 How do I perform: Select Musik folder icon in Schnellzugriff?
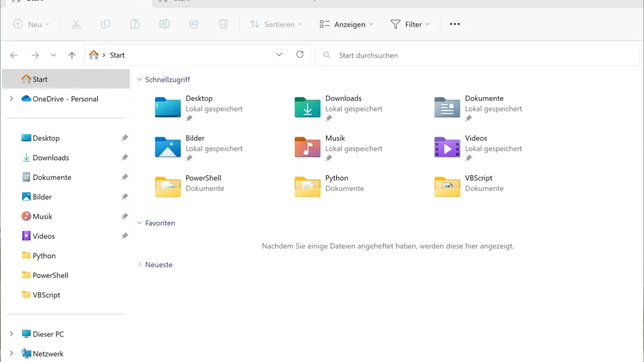click(x=307, y=147)
